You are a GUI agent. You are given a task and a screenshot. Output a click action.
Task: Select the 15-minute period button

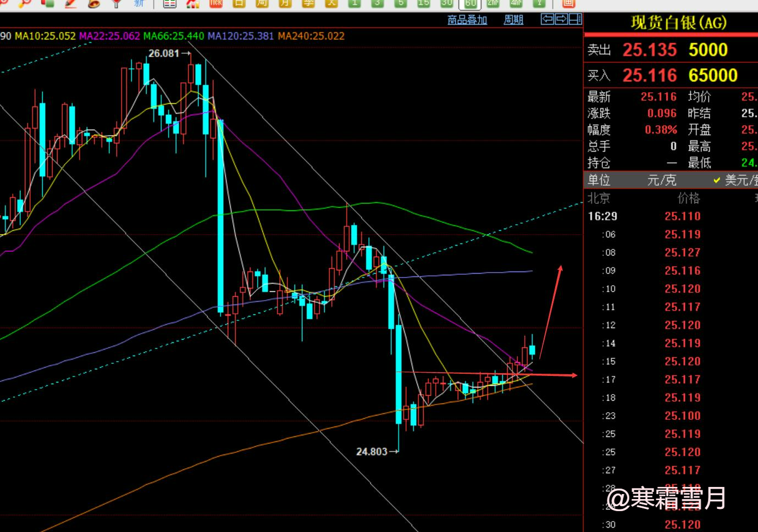click(423, 3)
